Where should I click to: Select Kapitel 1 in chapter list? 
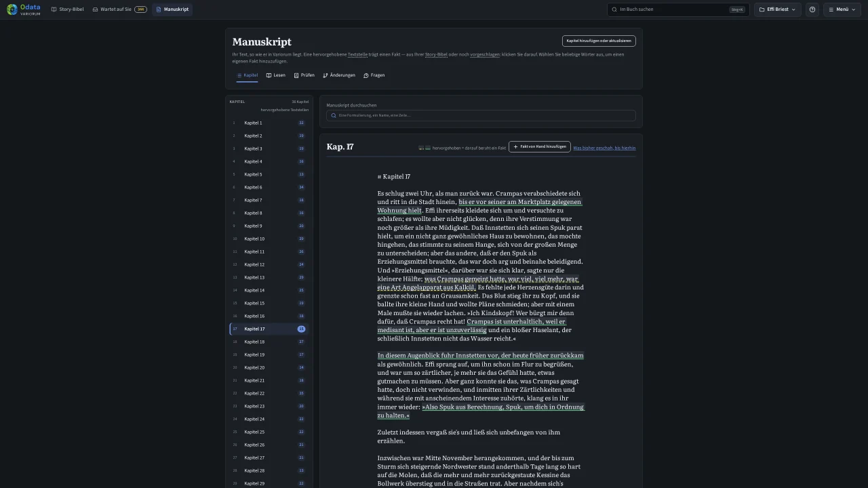(269, 123)
